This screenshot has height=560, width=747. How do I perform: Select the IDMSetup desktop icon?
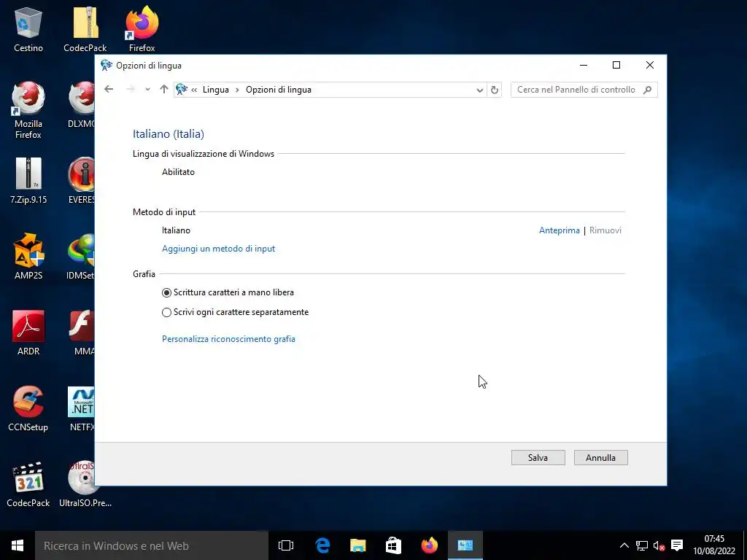point(80,256)
